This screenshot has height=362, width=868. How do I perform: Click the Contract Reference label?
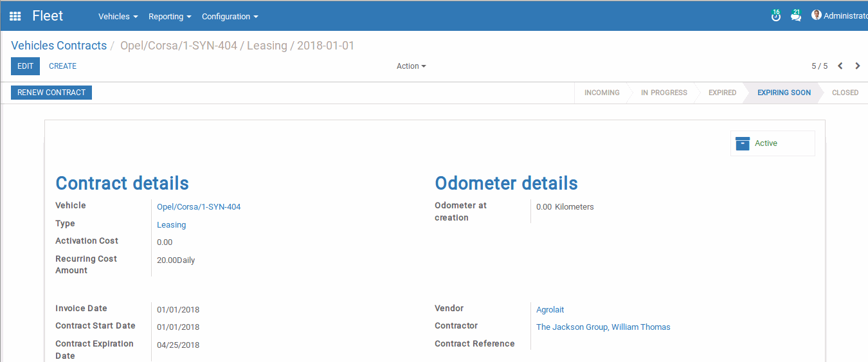pos(475,344)
